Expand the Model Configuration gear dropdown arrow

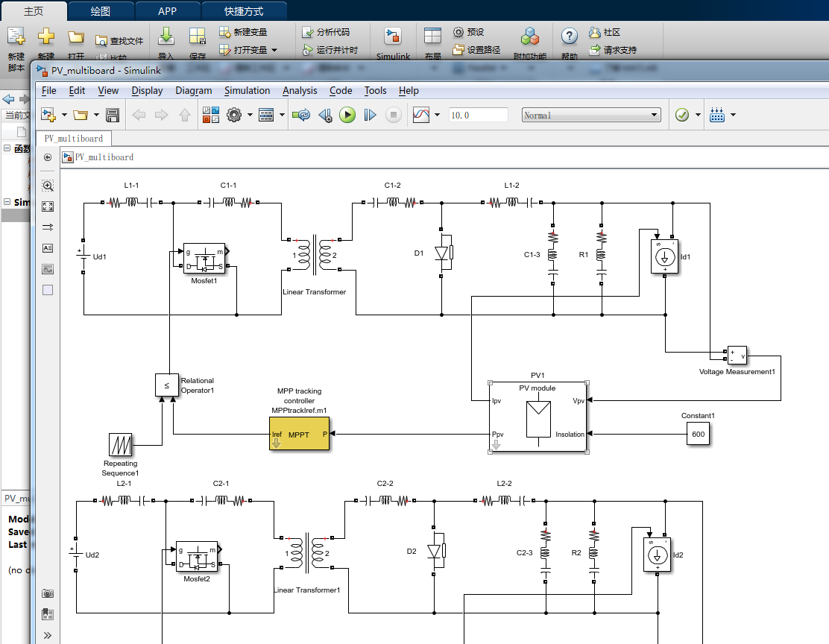[x=250, y=115]
